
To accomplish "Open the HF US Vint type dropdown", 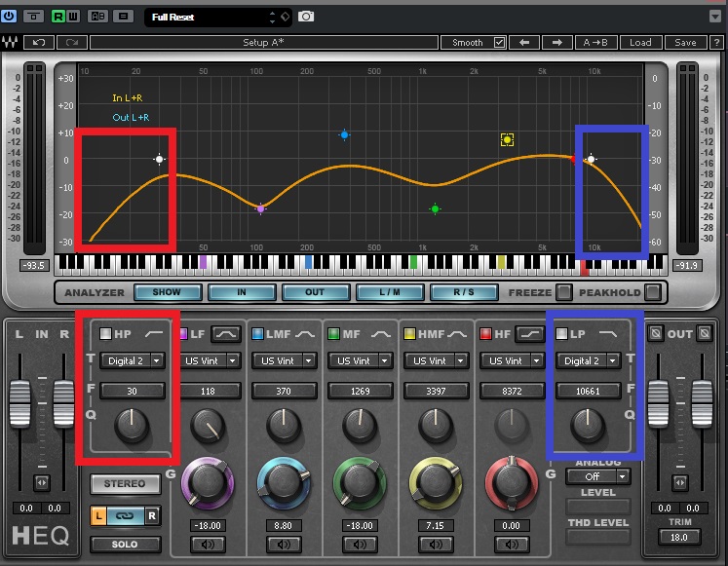I will [x=513, y=361].
